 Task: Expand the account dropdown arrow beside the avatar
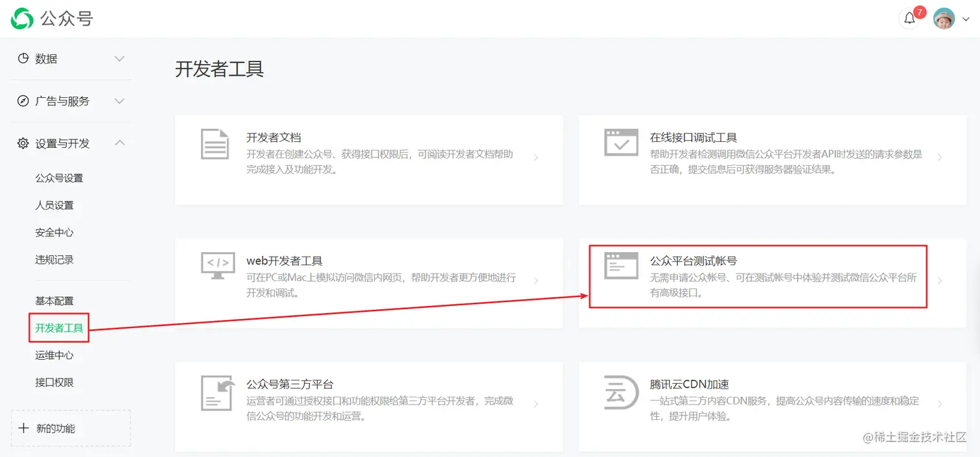point(965,19)
